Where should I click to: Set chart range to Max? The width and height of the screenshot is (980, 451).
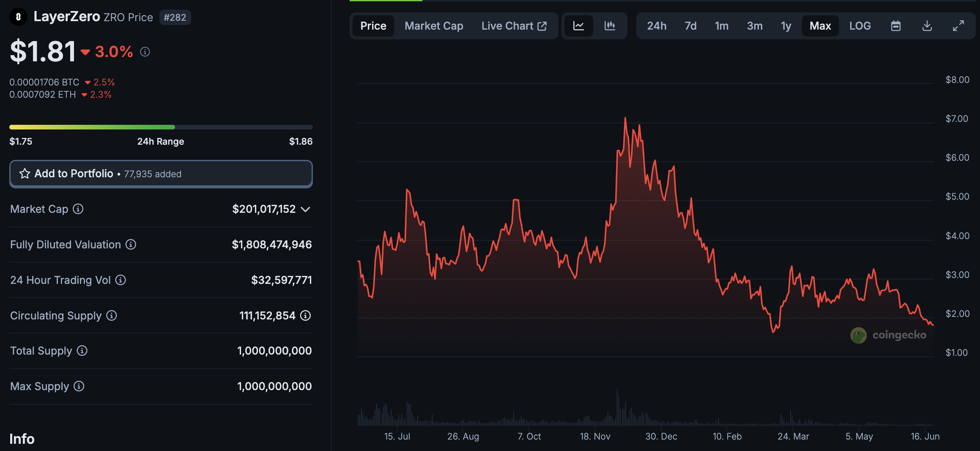[820, 26]
